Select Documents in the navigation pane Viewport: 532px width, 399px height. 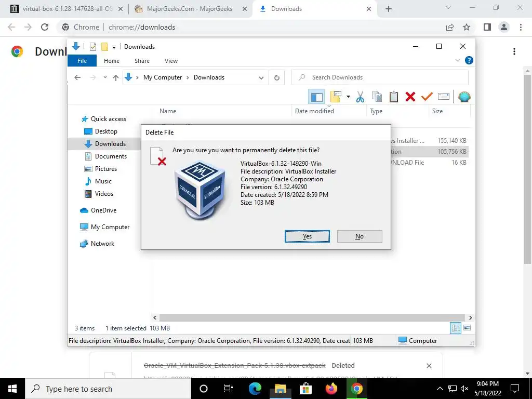click(x=106, y=156)
